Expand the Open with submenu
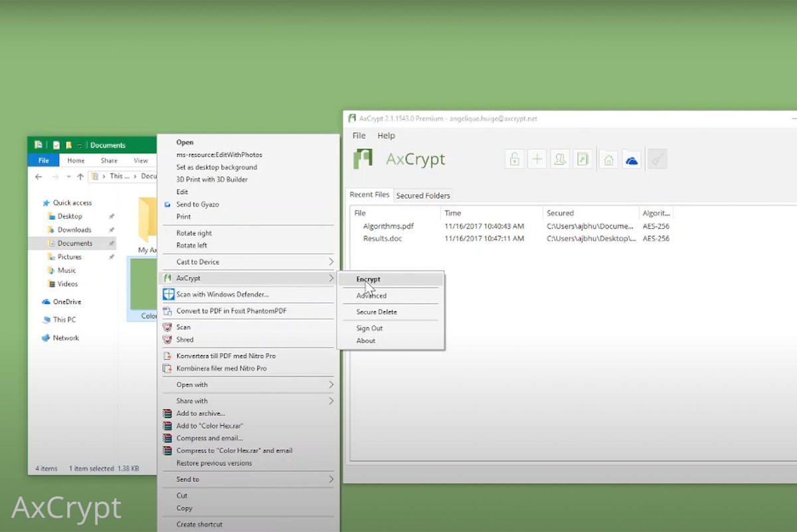 point(248,385)
